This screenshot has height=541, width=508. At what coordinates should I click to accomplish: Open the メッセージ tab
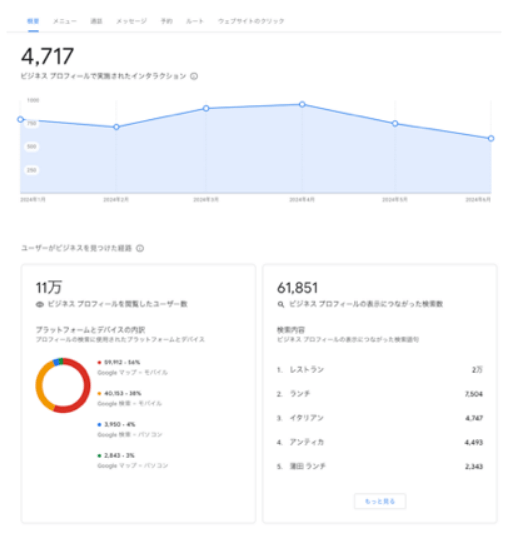click(131, 21)
